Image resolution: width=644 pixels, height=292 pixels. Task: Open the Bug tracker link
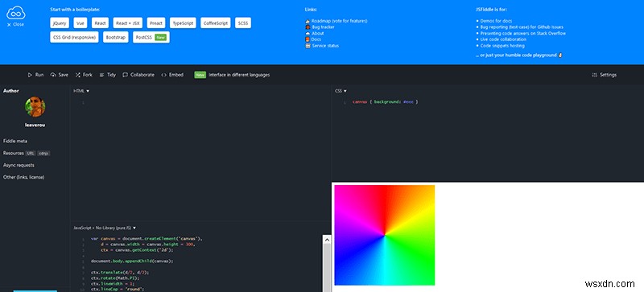(x=324, y=27)
